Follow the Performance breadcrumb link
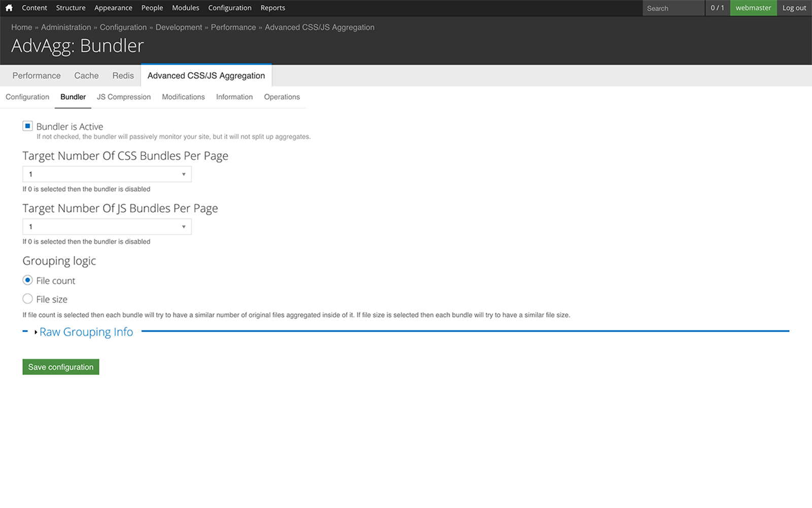The width and height of the screenshot is (812, 508). (x=233, y=27)
